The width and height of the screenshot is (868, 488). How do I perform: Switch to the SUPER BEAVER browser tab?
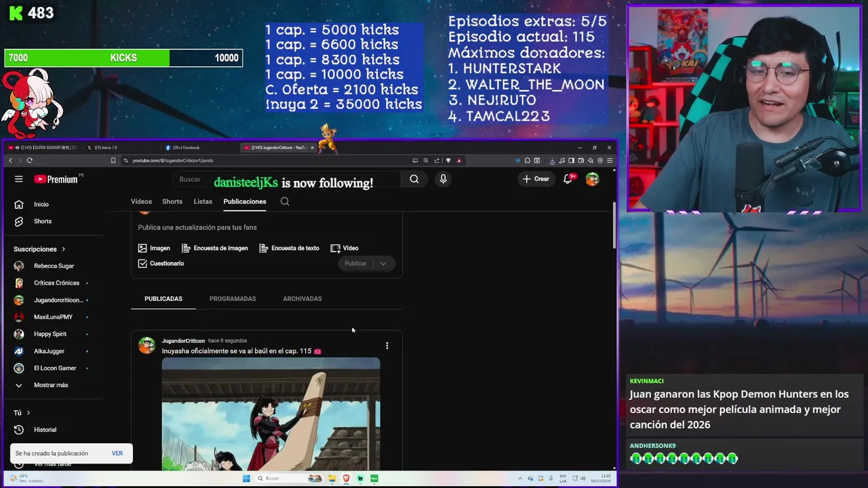pos(43,148)
